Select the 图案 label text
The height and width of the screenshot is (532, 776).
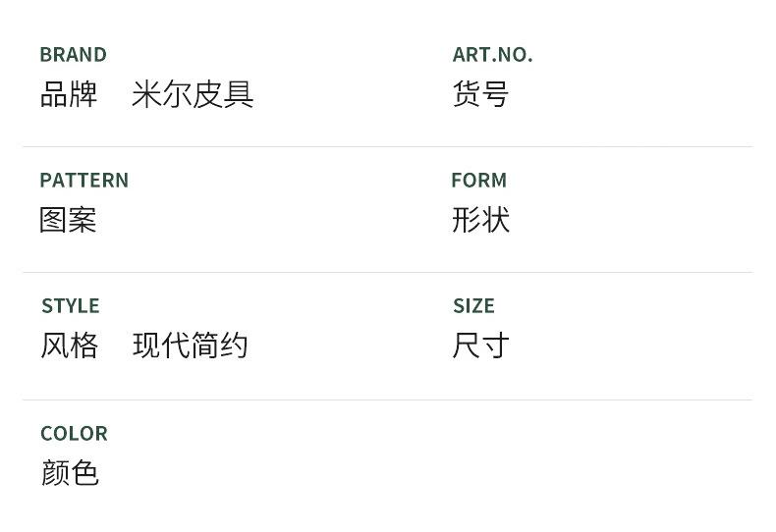click(68, 220)
